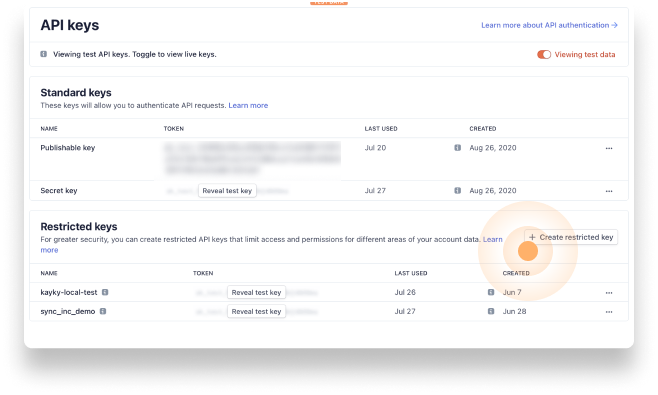Reveal test key for Secret key
Image resolution: width=658 pixels, height=395 pixels.
click(x=227, y=191)
